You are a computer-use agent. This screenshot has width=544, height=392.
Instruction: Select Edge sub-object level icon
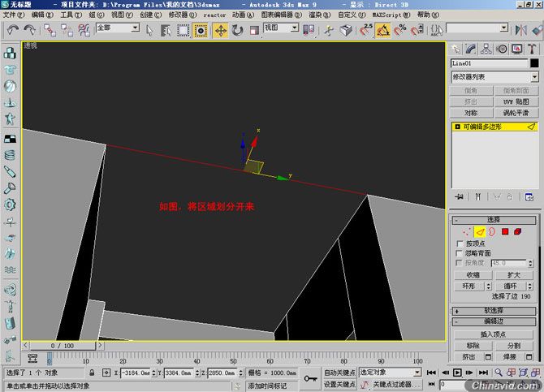480,231
